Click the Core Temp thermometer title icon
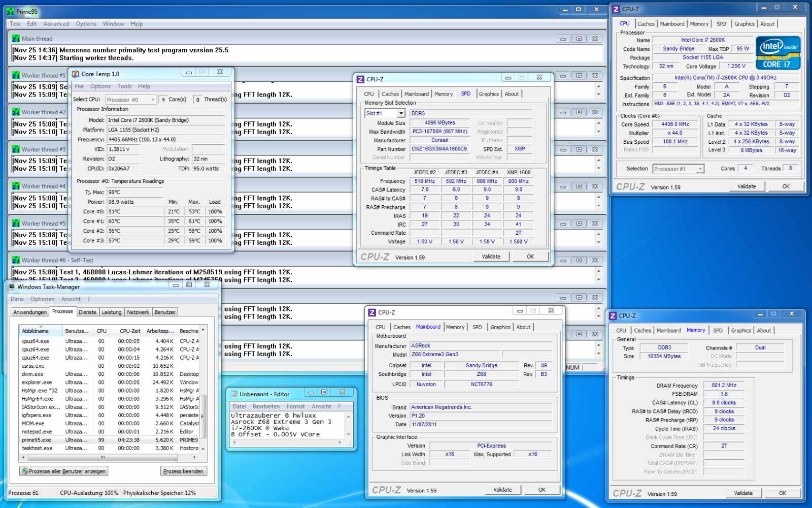 click(x=76, y=74)
